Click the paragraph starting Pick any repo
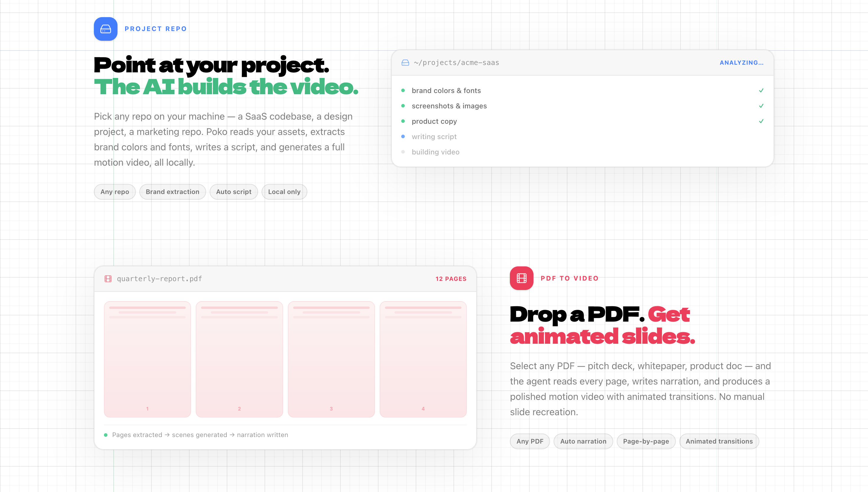Viewport: 868px width, 492px height. click(223, 140)
